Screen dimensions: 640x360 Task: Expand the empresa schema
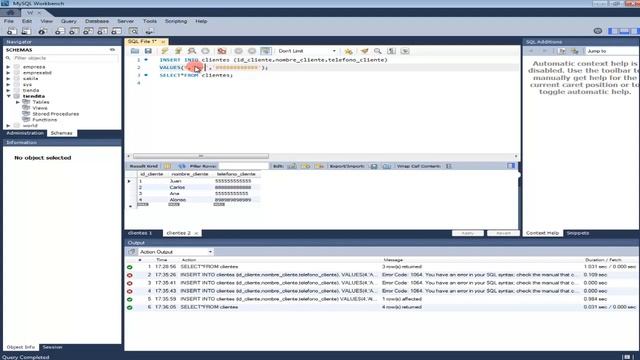tap(9, 67)
